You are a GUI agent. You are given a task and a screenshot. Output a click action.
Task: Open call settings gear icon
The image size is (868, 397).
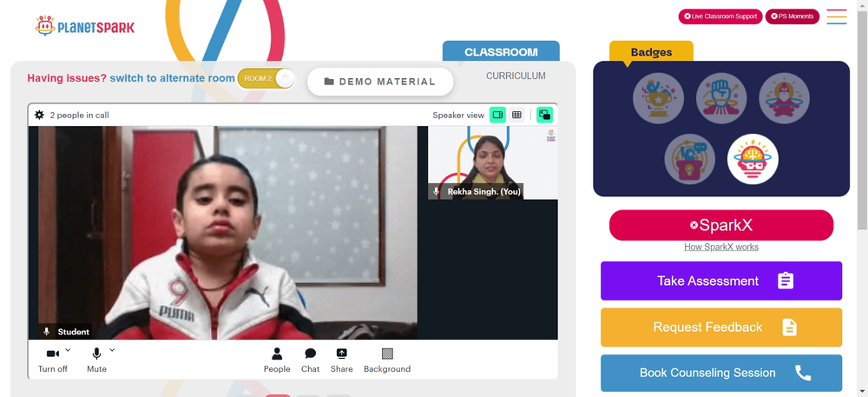(39, 116)
